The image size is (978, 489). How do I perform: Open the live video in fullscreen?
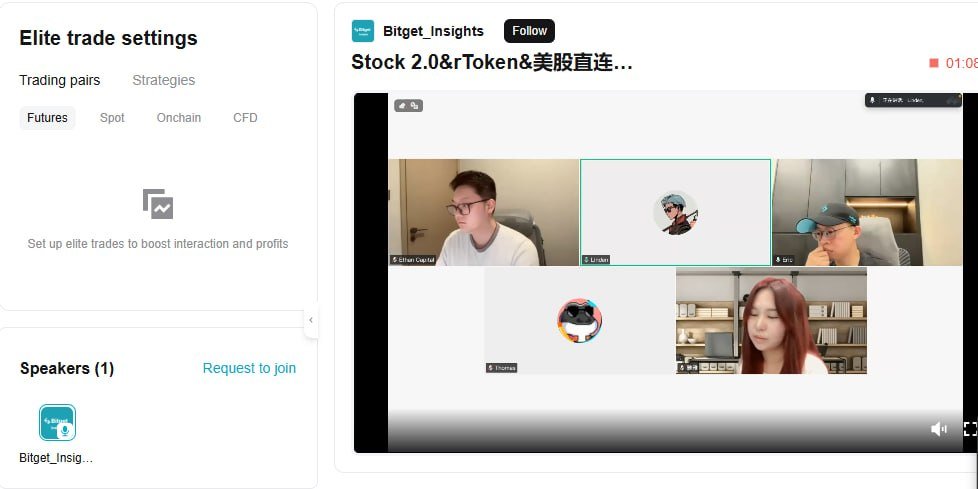971,429
